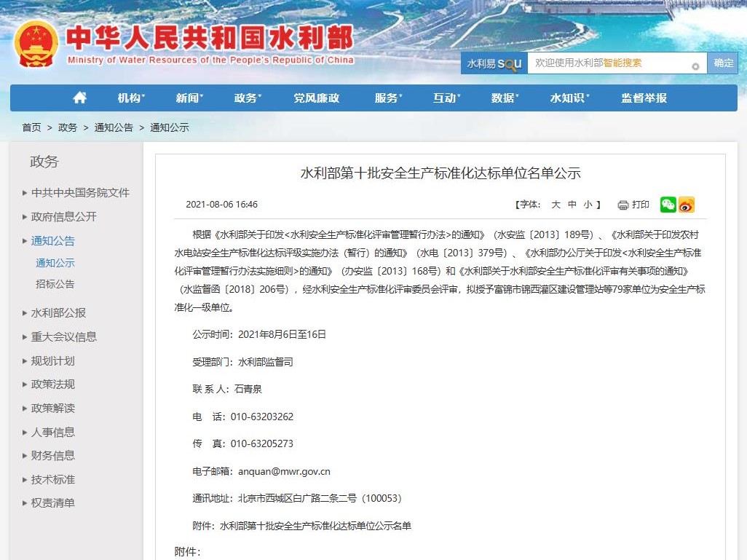The width and height of the screenshot is (747, 560).
Task: Go to 首页 in breadcrumb
Action: click(31, 127)
